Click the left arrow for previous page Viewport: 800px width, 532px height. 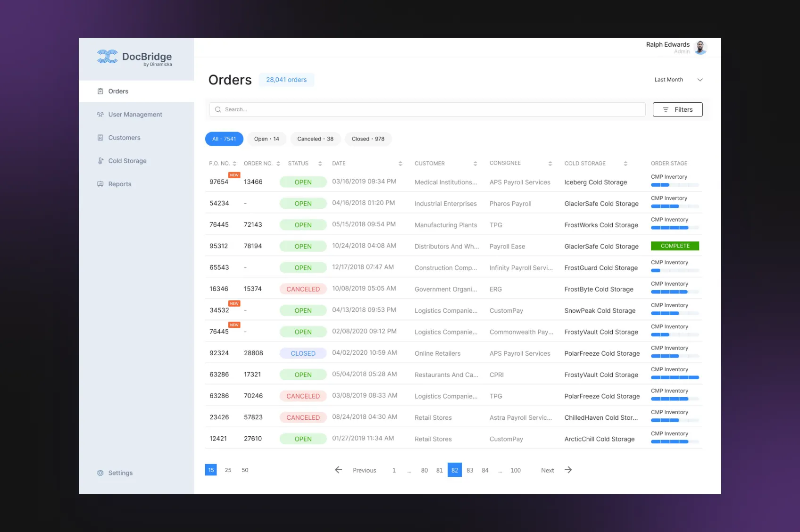(338, 470)
